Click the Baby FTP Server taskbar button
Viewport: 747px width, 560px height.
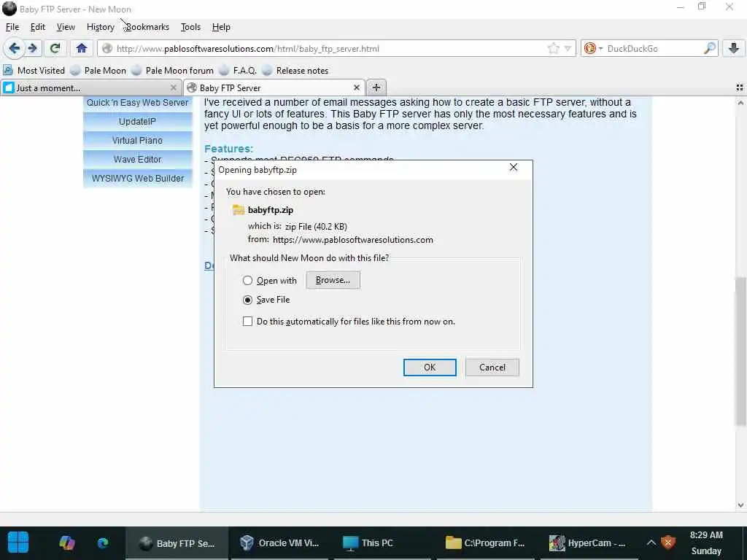coord(177,542)
